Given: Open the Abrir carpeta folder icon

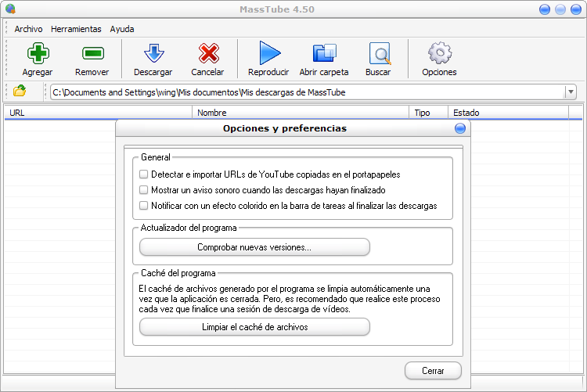Looking at the screenshot, I should pyautogui.click(x=323, y=54).
